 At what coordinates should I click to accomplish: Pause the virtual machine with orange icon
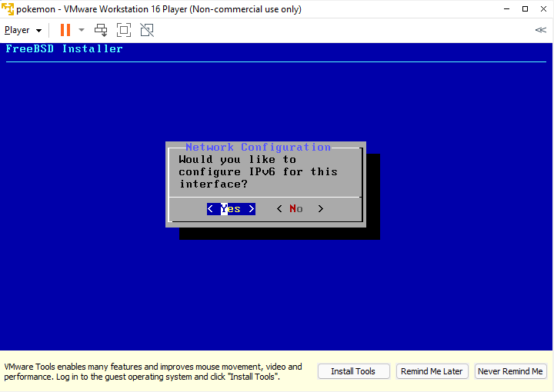65,30
